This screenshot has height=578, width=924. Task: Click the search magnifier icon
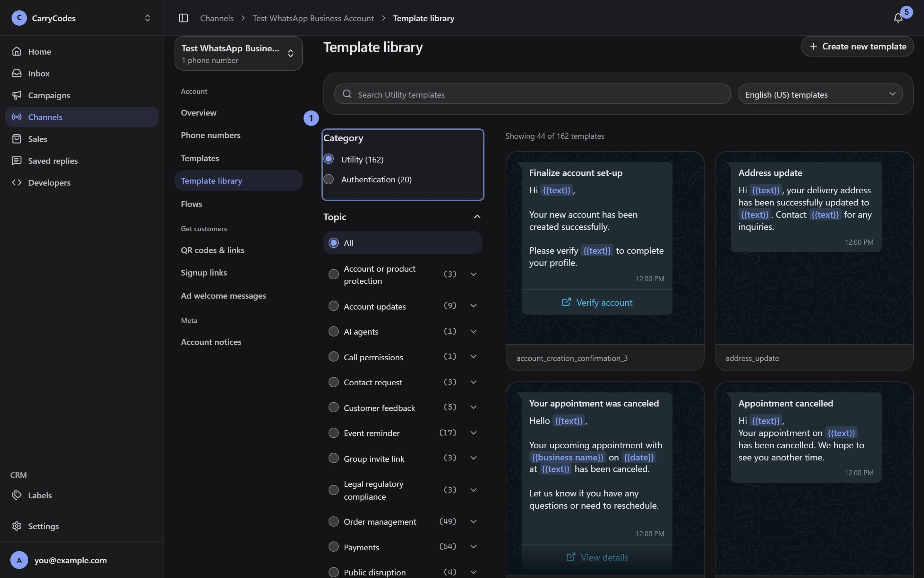pyautogui.click(x=347, y=94)
